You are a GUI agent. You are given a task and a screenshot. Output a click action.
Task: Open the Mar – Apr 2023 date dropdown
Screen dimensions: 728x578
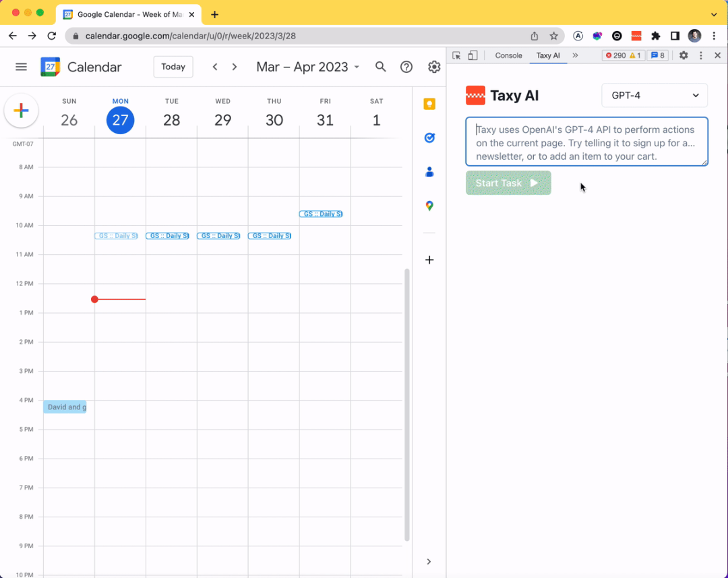307,67
